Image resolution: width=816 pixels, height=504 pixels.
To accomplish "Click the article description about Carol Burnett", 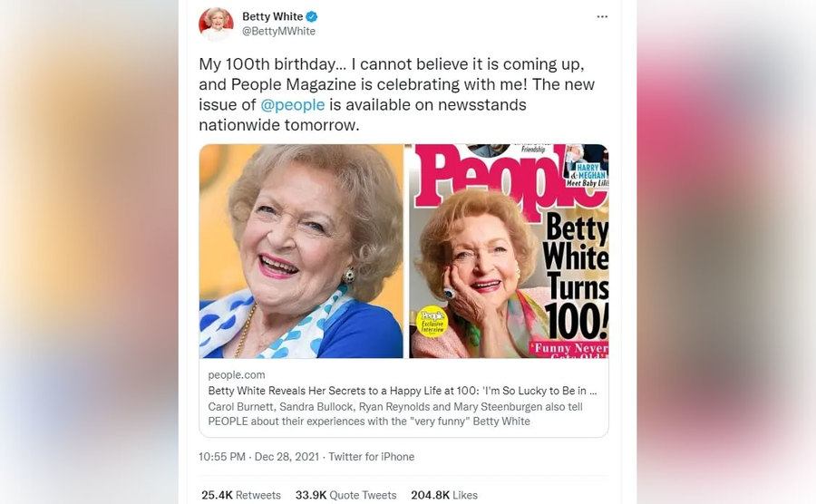I will [x=395, y=413].
